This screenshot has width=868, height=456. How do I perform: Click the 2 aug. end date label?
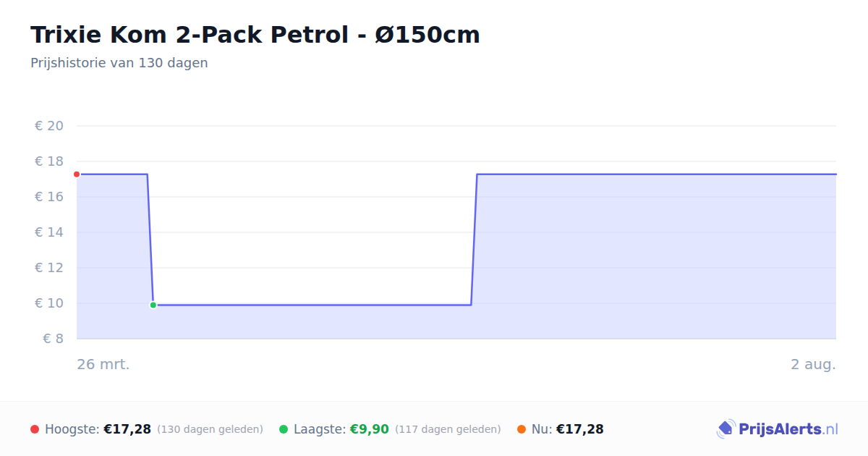[813, 364]
